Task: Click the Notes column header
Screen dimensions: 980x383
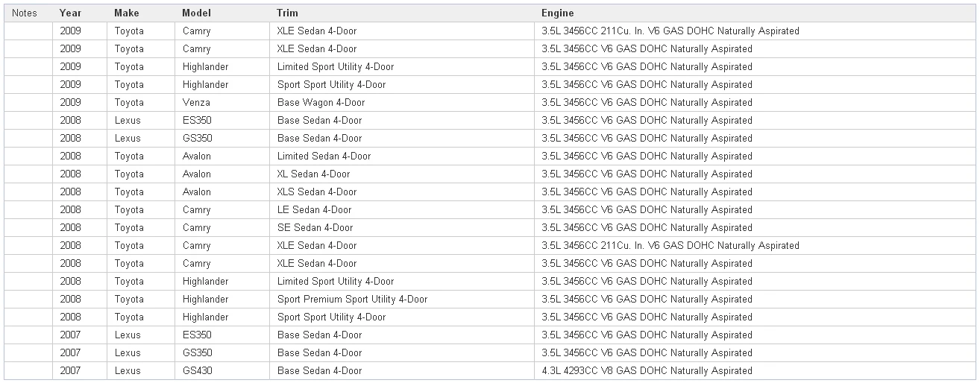Action: [25, 13]
